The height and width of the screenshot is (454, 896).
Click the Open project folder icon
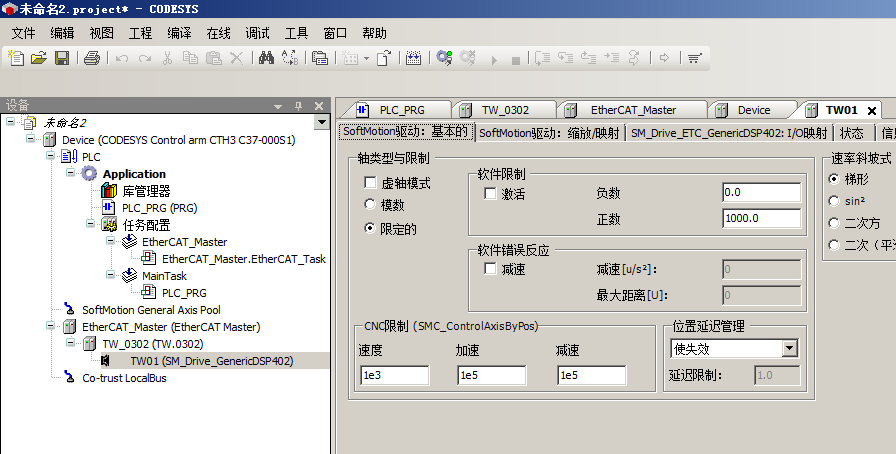[38, 58]
